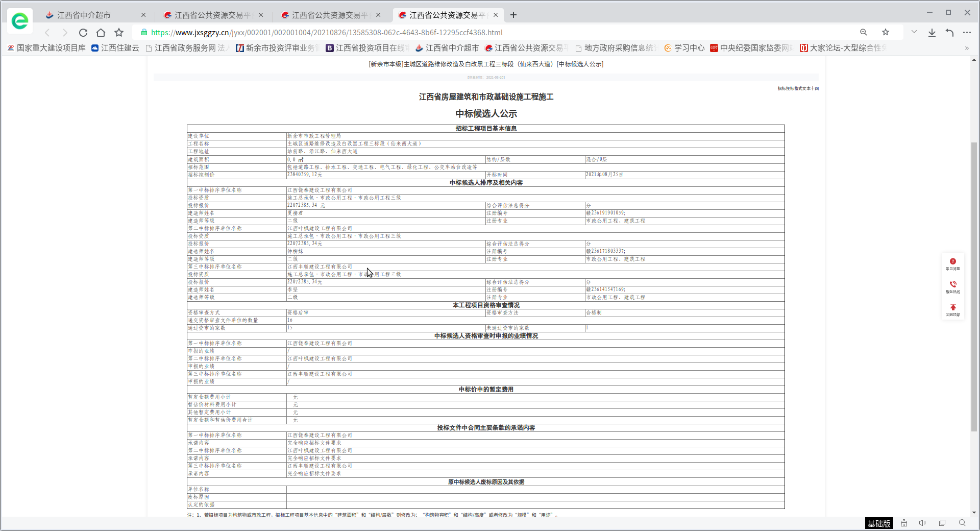The height and width of the screenshot is (531, 980).
Task: Expand hidden bookmarks with double chevron
Action: pos(966,48)
